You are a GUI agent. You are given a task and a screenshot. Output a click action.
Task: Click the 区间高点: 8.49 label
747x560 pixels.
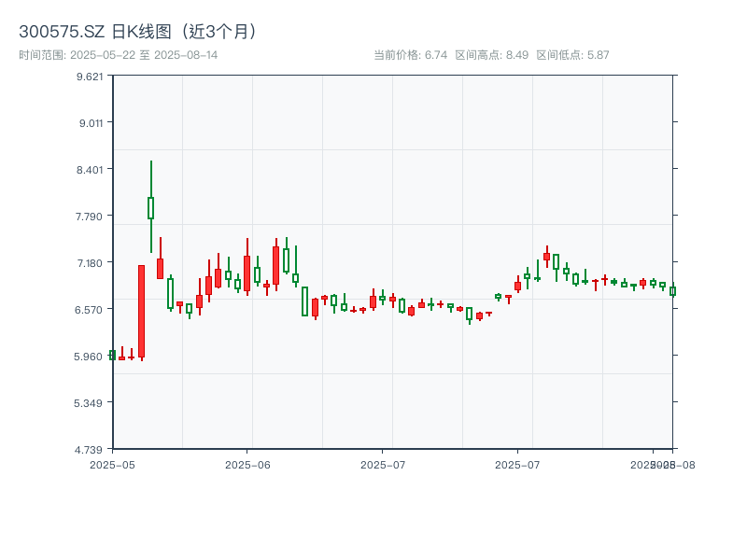click(492, 55)
